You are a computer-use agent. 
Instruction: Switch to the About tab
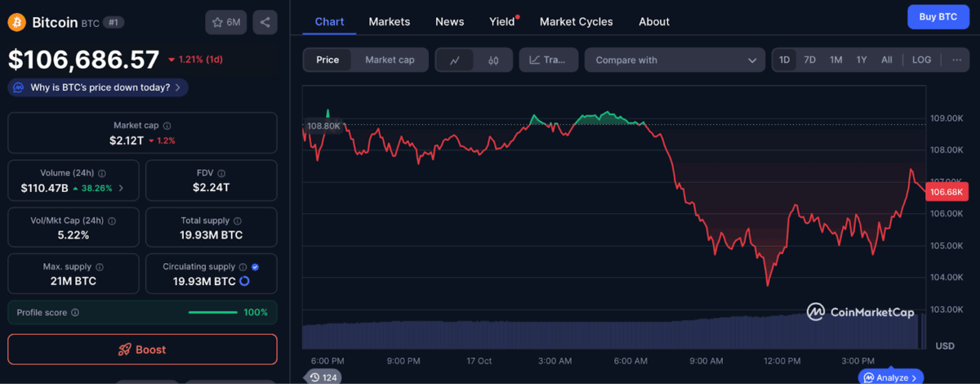tap(654, 22)
